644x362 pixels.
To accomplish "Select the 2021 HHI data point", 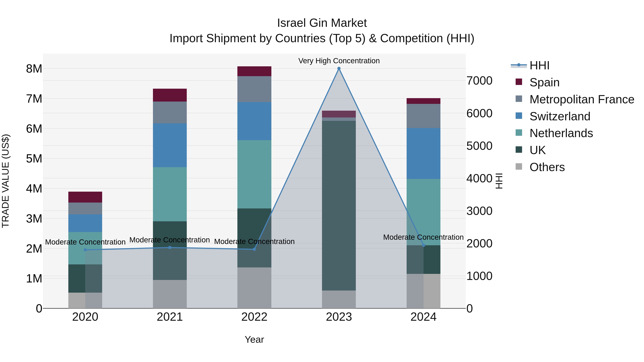I will [170, 248].
